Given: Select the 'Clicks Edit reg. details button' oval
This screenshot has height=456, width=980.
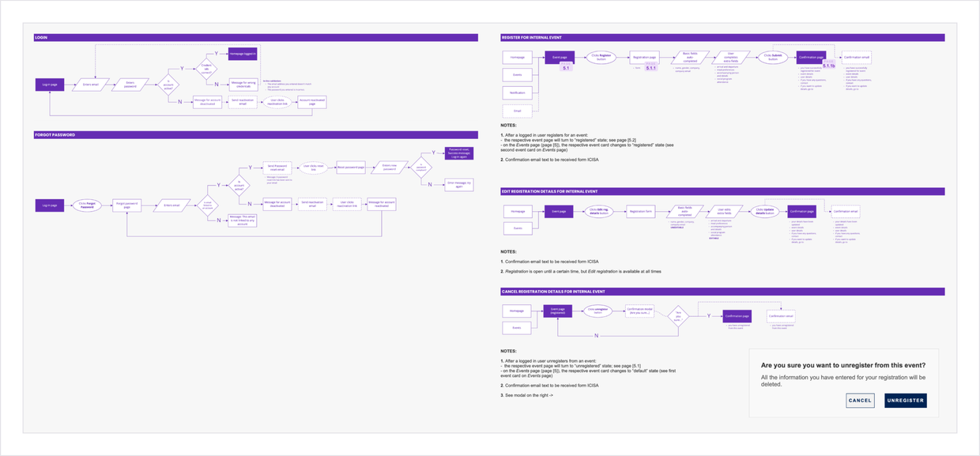Looking at the screenshot, I should 599,212.
